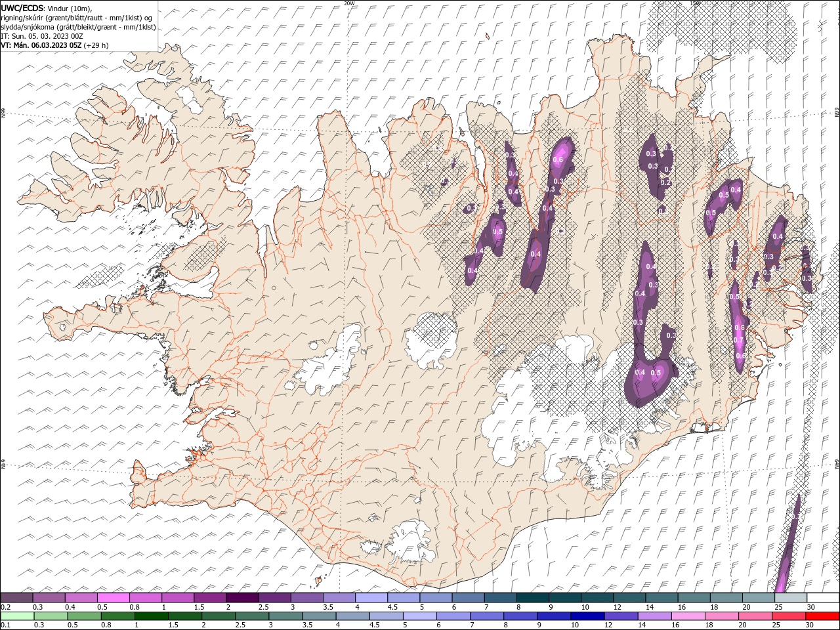Select the 3–3.5 swatch in the snow legend

coord(307,598)
